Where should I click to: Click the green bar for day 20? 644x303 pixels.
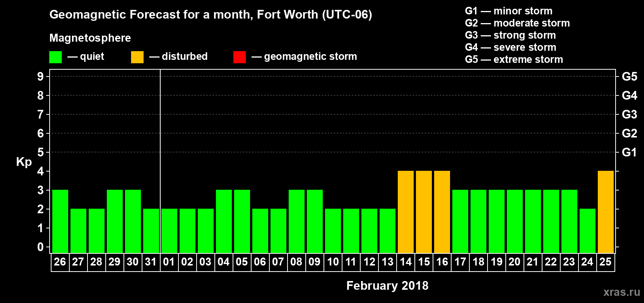click(515, 221)
